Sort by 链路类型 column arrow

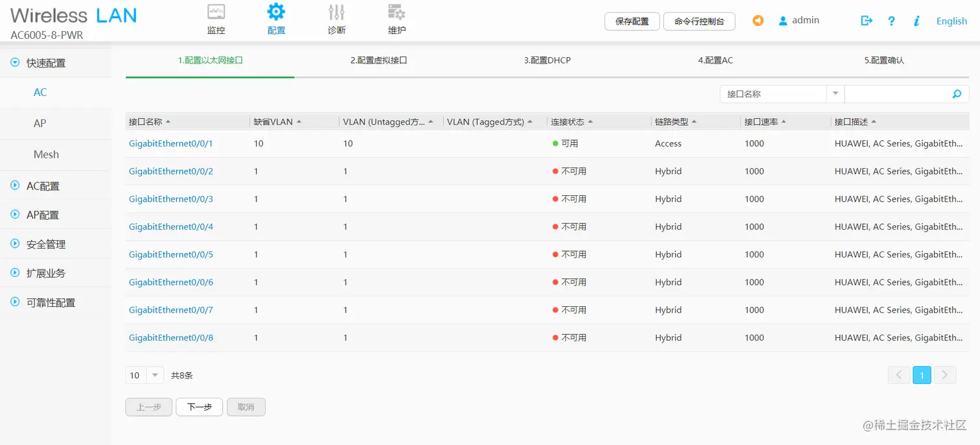(x=694, y=121)
